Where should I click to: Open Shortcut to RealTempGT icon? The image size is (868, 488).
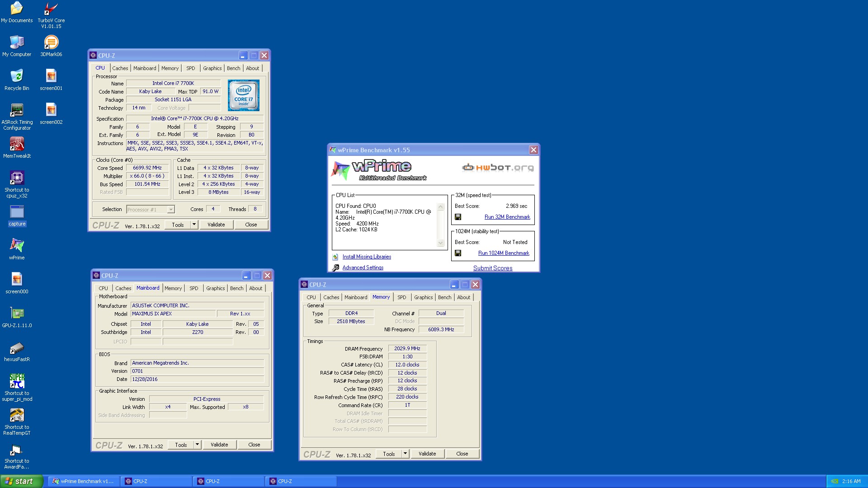point(17,422)
